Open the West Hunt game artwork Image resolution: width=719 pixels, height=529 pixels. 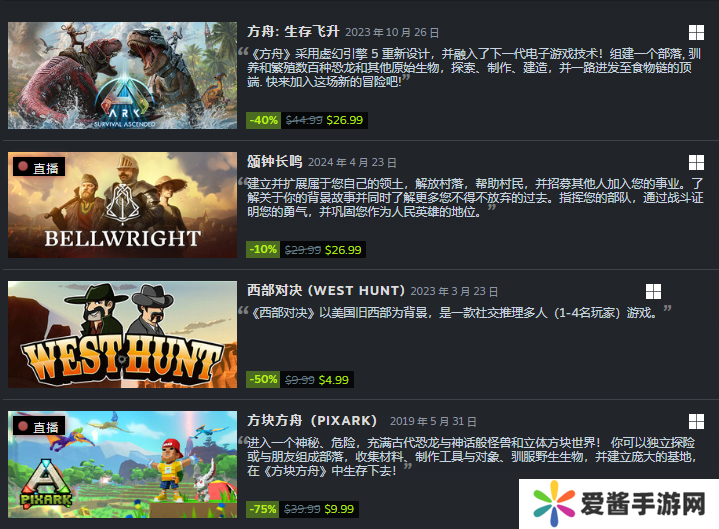click(122, 334)
